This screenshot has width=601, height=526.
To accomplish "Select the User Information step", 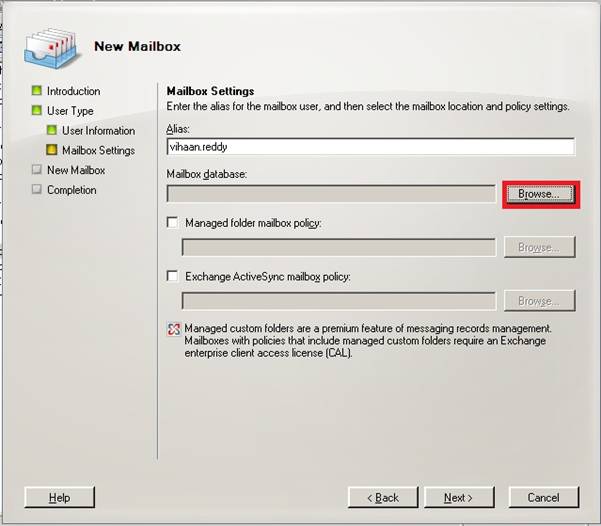I will 99,131.
